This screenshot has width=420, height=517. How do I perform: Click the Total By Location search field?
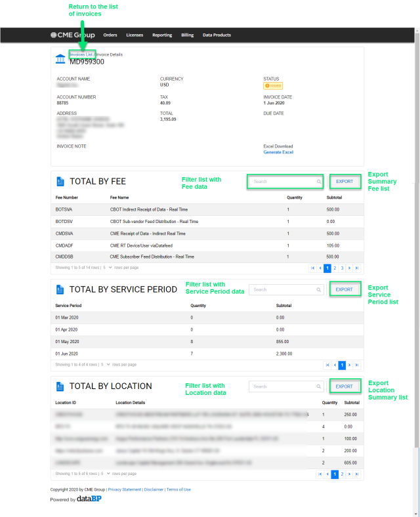[282, 387]
